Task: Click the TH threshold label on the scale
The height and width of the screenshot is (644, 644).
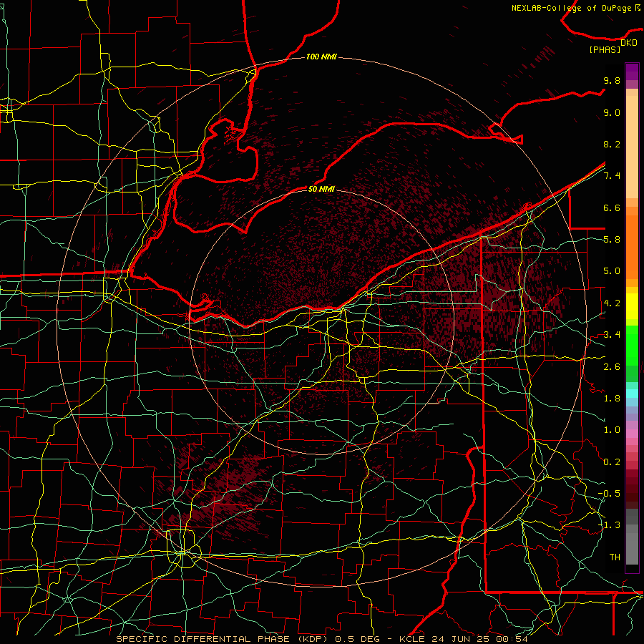Action: 615,557
